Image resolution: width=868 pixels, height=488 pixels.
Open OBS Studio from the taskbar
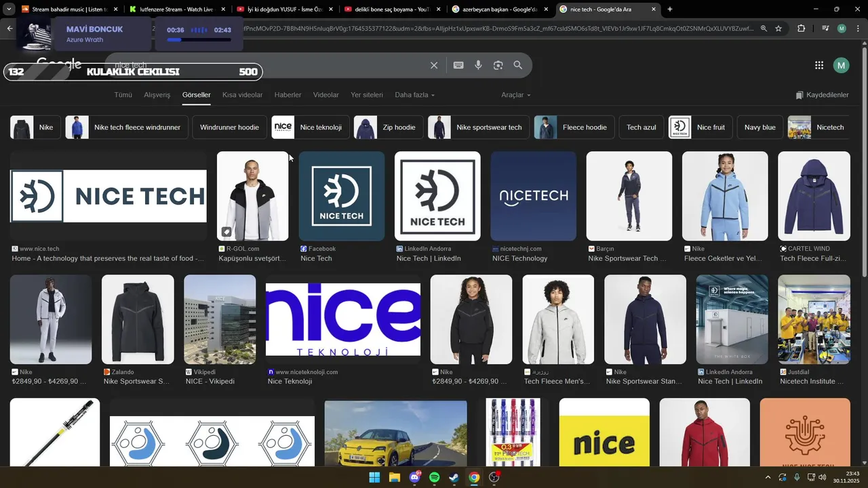pyautogui.click(x=494, y=477)
